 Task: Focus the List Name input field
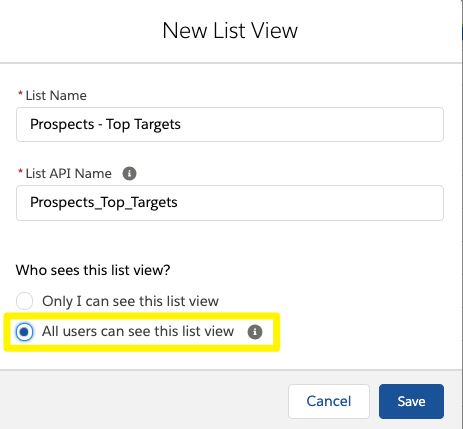pyautogui.click(x=230, y=124)
